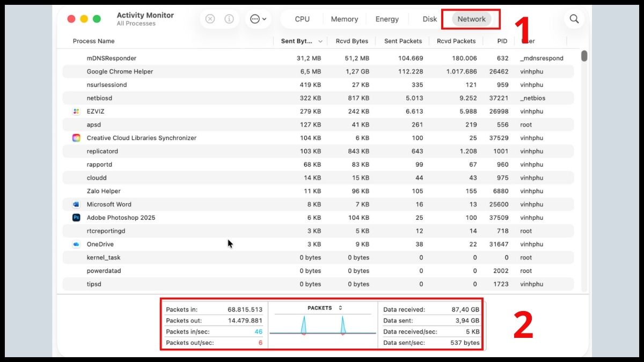Viewport: 644px width, 362px height.
Task: Sort by the PID column header
Action: pyautogui.click(x=501, y=41)
